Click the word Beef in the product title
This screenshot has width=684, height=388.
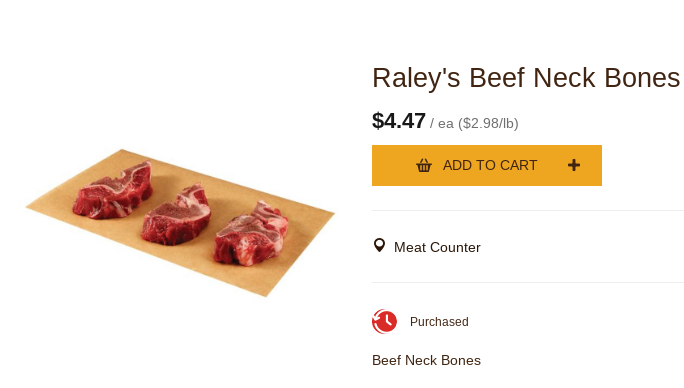click(497, 78)
